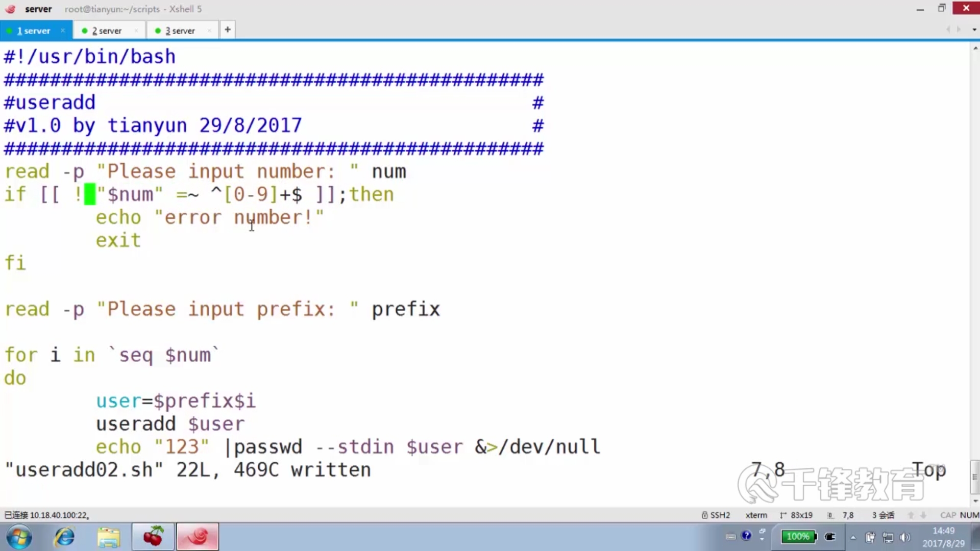Click the power plug icon on taskbar

[x=830, y=536]
